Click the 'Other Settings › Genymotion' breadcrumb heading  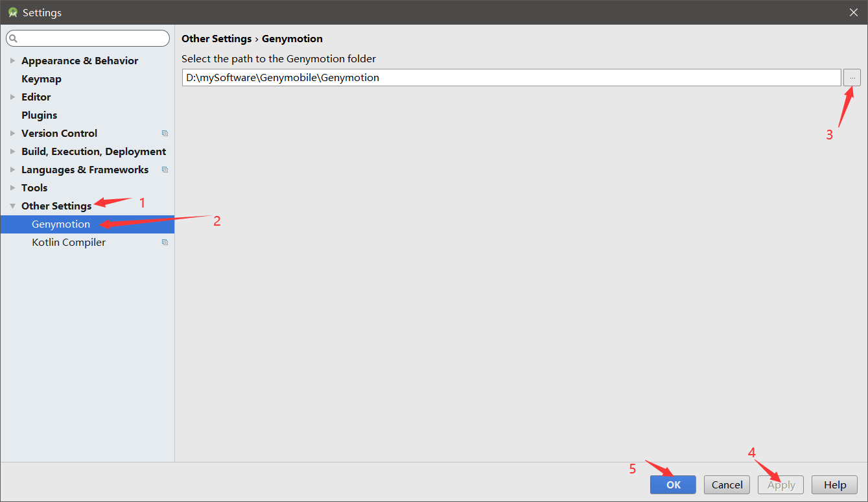[x=252, y=38]
